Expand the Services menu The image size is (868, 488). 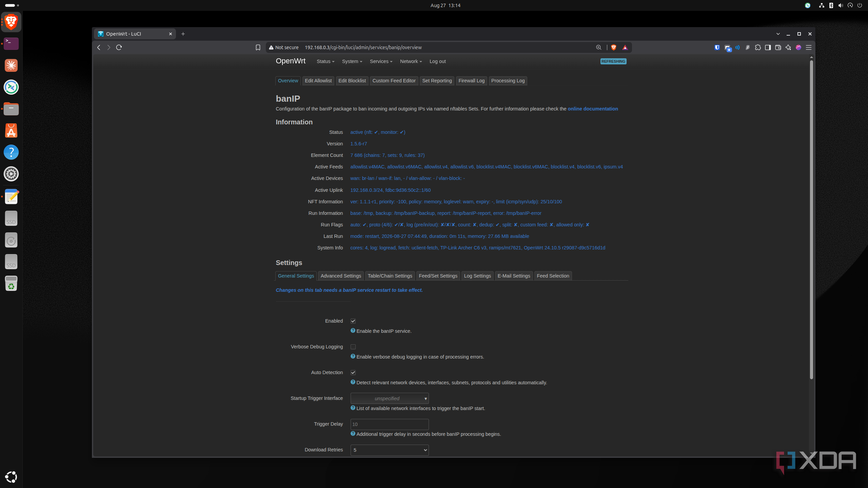[x=381, y=61]
